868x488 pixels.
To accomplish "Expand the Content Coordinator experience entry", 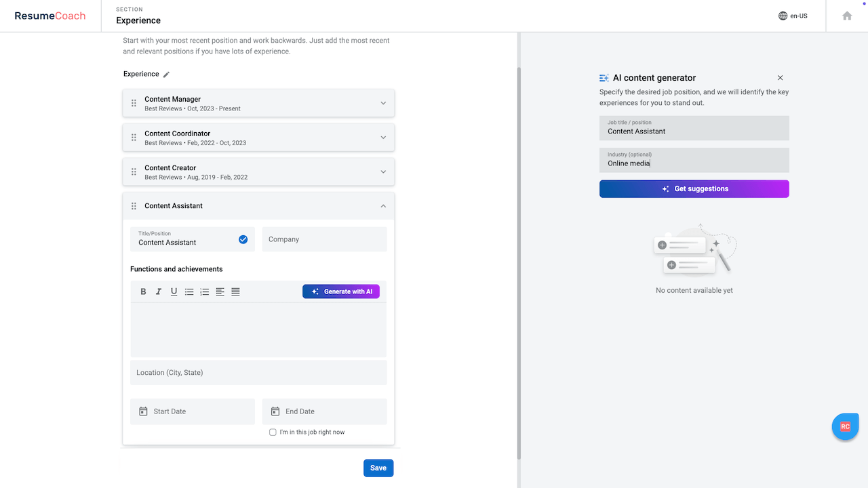I will click(383, 137).
